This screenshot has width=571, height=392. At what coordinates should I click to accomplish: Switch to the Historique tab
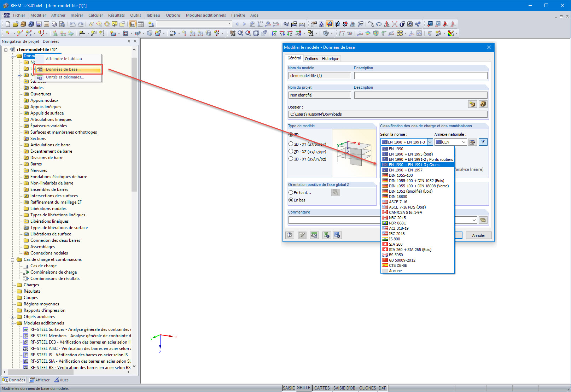[x=331, y=59]
